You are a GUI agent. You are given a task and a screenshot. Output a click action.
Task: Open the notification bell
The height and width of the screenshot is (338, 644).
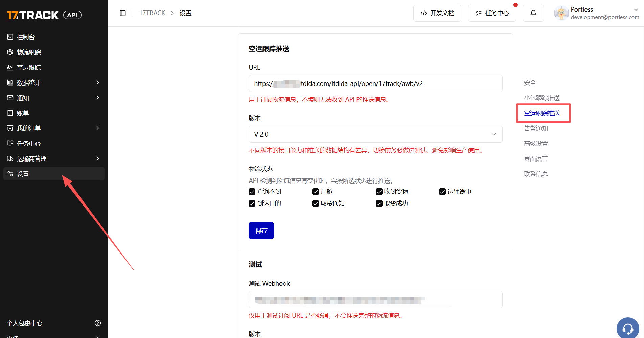[x=533, y=13]
